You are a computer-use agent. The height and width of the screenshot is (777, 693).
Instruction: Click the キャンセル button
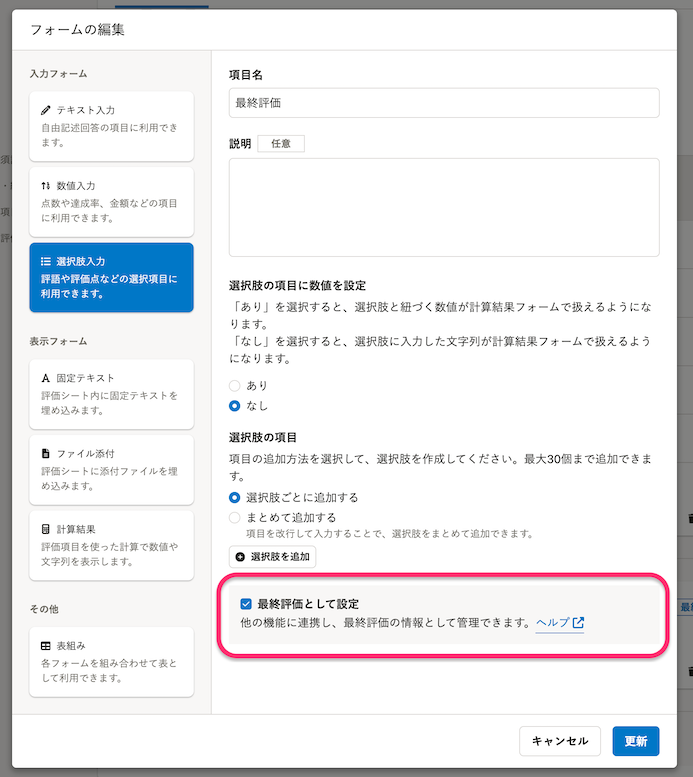(560, 741)
